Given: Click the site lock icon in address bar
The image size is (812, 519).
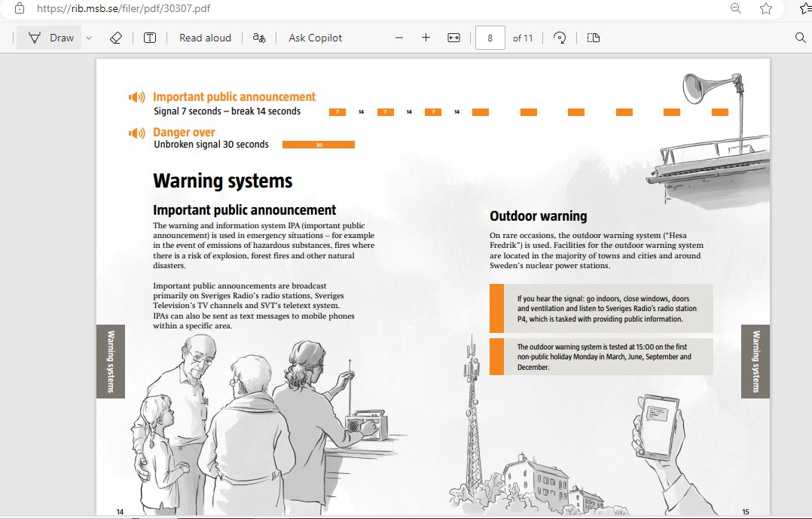Looking at the screenshot, I should tap(19, 8).
